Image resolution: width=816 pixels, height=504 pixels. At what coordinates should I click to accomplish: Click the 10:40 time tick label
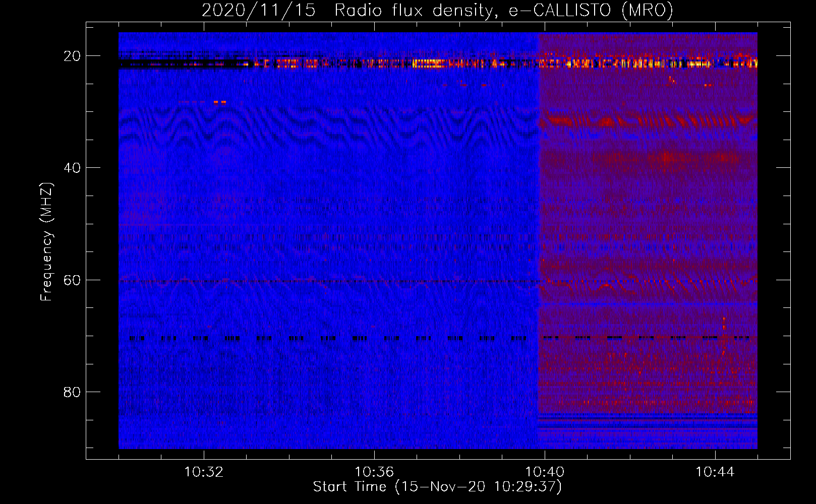545,472
